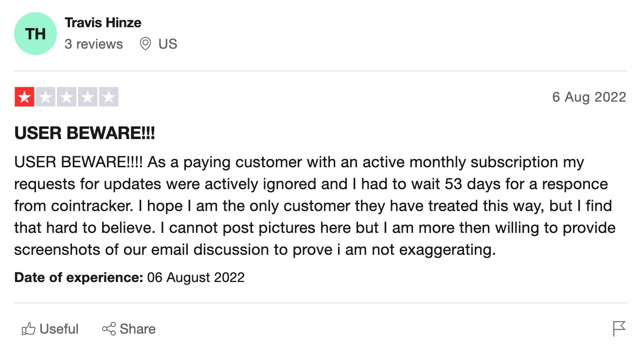Click the review date 6 Aug 2022
The image size is (644, 354).
(x=589, y=97)
